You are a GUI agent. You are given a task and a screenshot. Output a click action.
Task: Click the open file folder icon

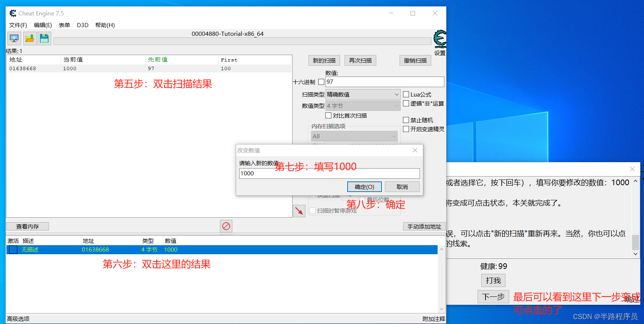[30, 38]
